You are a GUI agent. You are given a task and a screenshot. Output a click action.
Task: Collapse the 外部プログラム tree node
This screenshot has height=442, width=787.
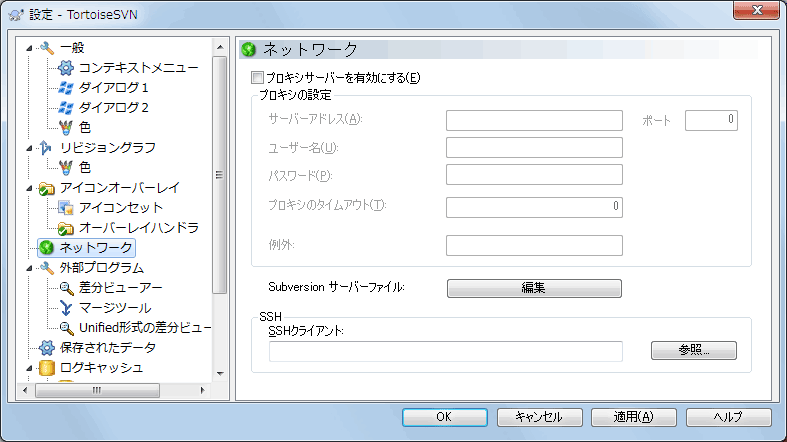29,268
